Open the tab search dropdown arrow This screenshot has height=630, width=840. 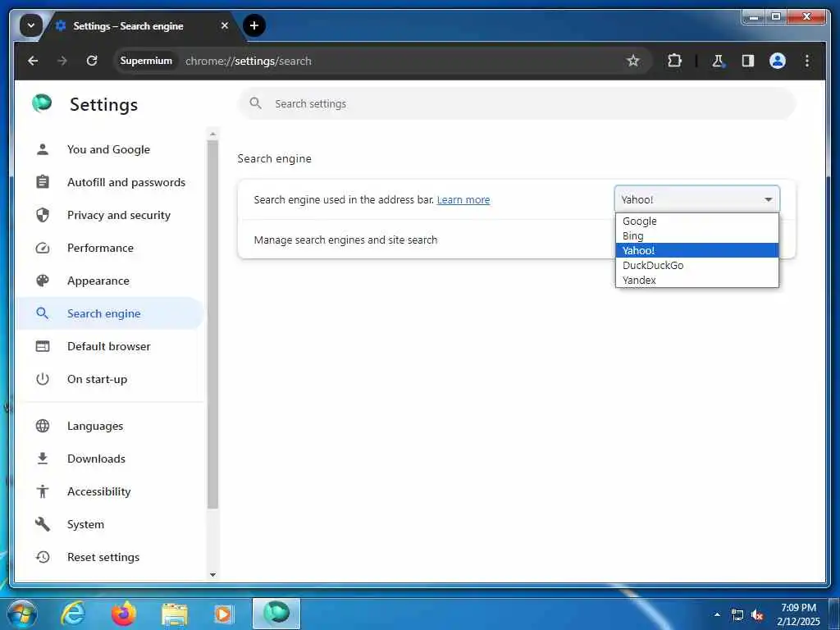(x=31, y=25)
